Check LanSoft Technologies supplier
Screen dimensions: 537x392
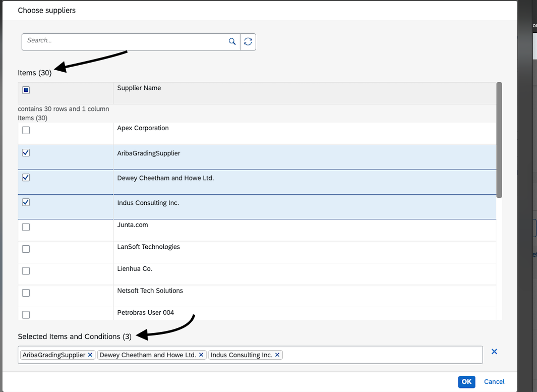point(26,249)
